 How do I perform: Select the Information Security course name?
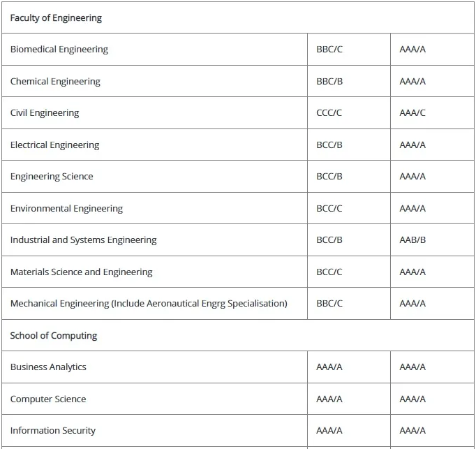tap(53, 430)
